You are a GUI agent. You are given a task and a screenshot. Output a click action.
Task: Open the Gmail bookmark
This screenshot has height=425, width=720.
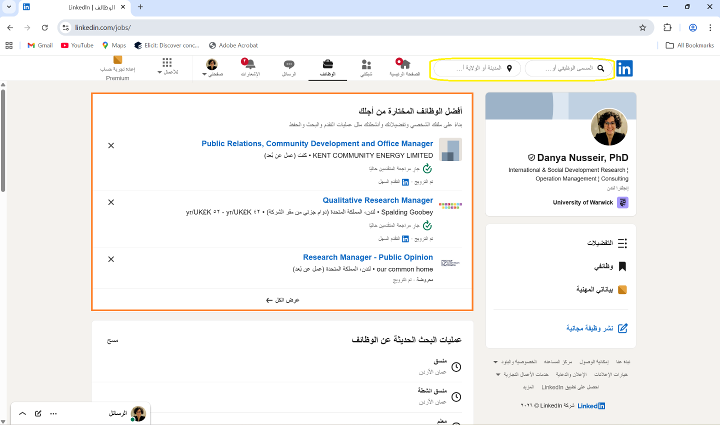pos(40,45)
